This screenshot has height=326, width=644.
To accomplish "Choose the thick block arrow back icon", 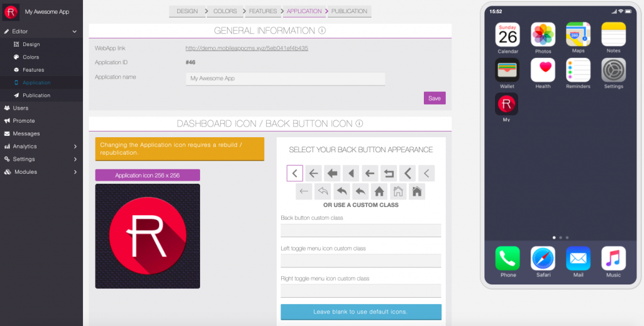I will (x=333, y=173).
